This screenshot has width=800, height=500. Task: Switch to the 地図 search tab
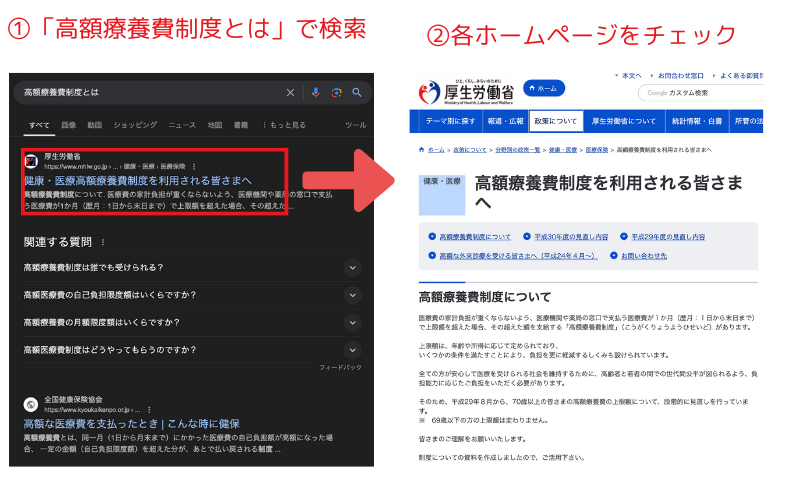pos(215,125)
